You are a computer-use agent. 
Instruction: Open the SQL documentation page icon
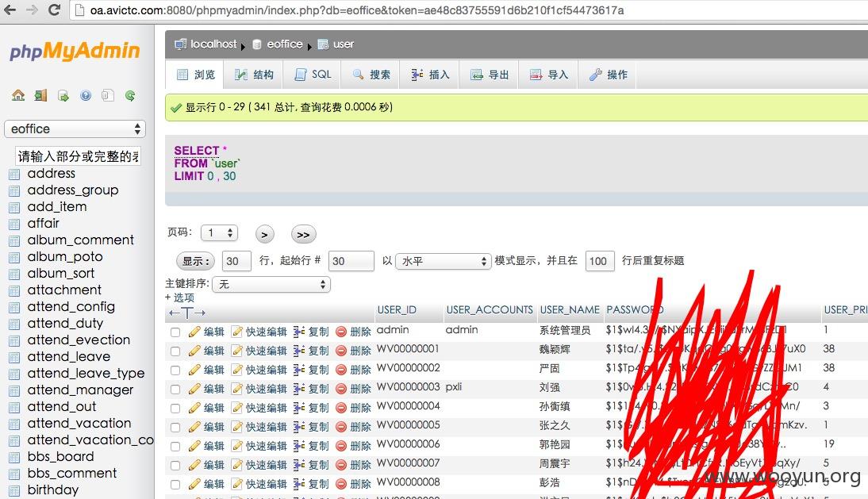coord(108,95)
